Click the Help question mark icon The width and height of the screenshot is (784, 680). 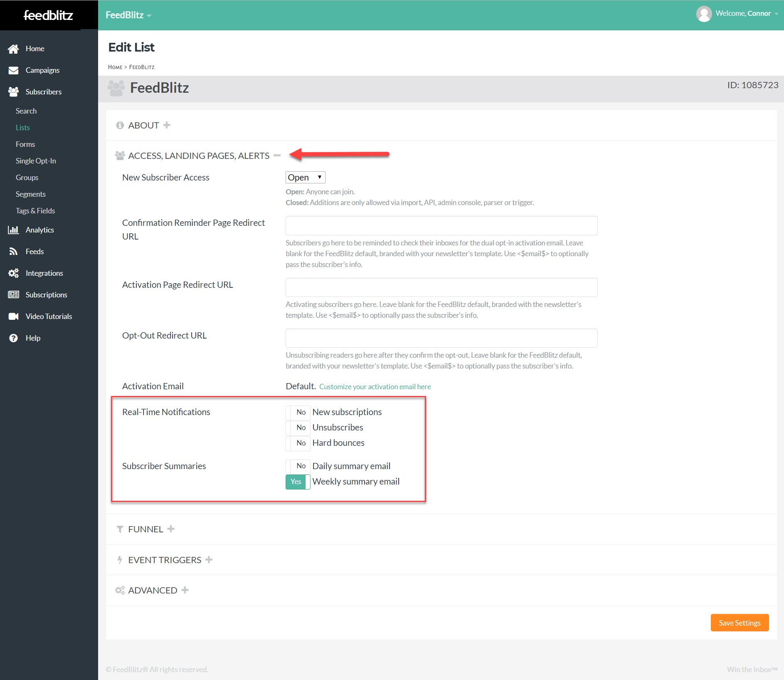tap(13, 338)
